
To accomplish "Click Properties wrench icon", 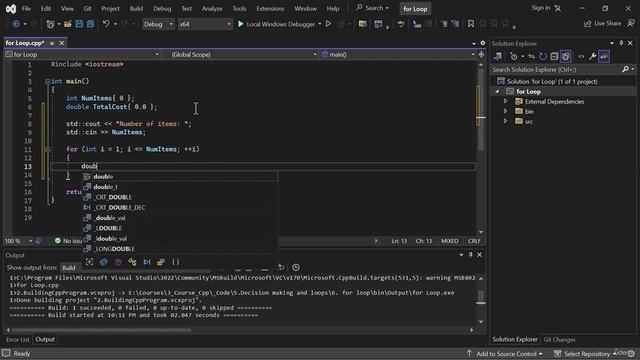I will (592, 56).
